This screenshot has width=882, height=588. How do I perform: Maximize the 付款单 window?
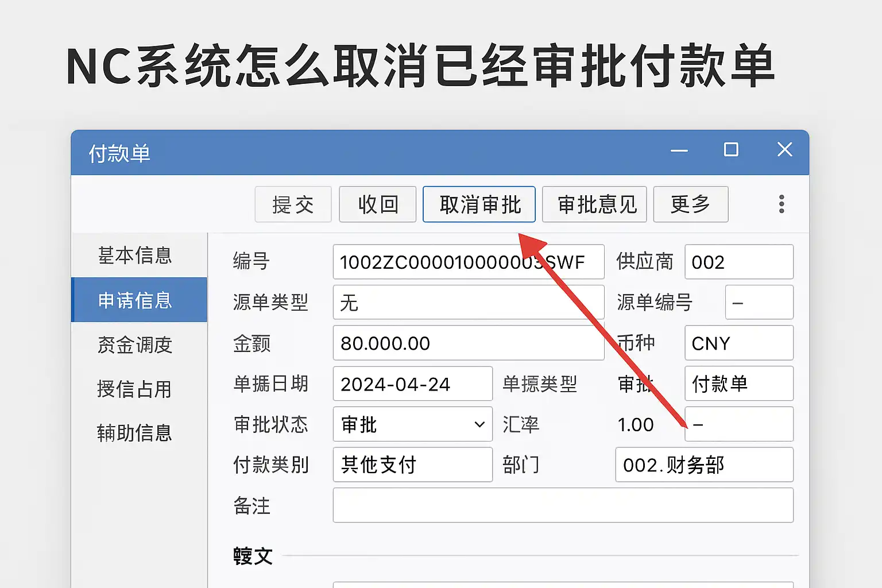point(731,150)
